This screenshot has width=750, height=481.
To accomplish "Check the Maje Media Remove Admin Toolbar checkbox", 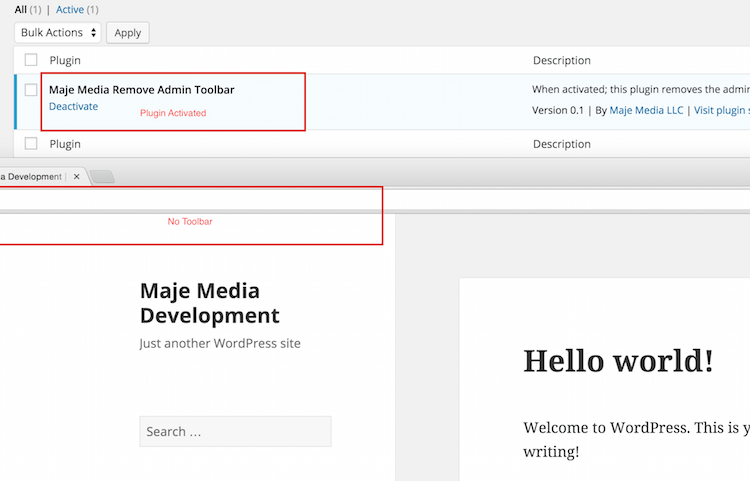I will pyautogui.click(x=31, y=90).
